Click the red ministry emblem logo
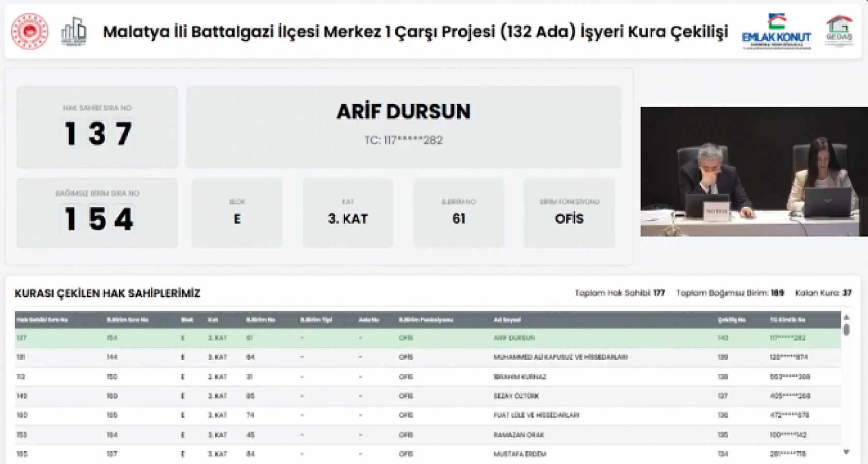Screen dimensions: 868x464 tap(30, 31)
